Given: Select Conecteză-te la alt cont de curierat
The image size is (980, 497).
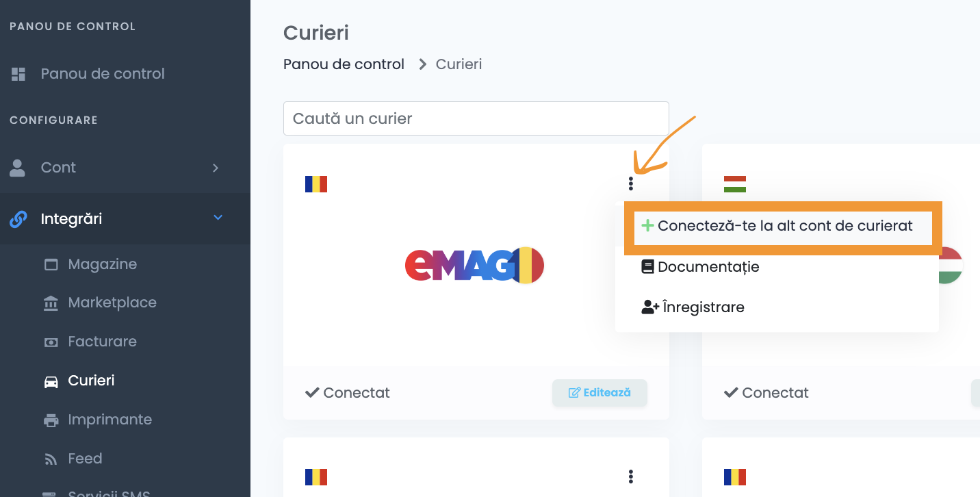Looking at the screenshot, I should point(777,226).
